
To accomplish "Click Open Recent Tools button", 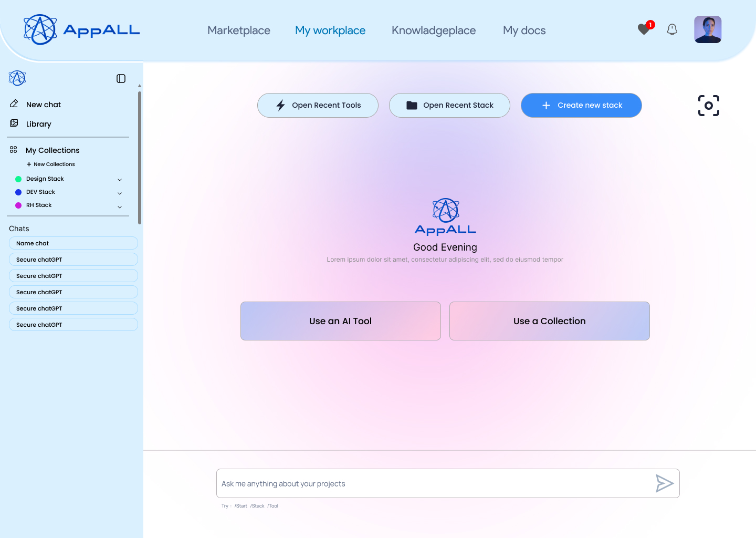I will click(x=318, y=105).
